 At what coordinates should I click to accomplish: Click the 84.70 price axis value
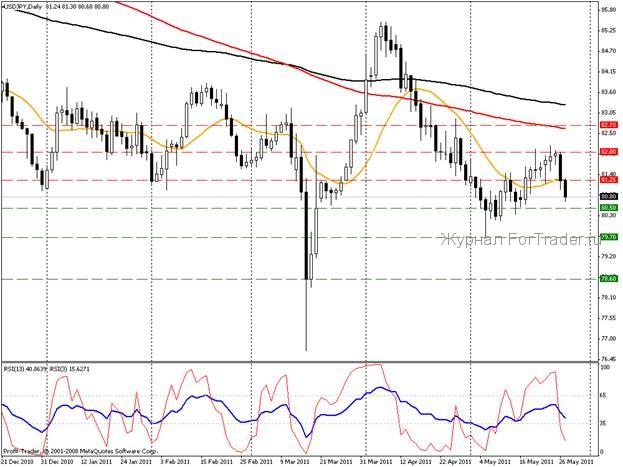tap(608, 51)
